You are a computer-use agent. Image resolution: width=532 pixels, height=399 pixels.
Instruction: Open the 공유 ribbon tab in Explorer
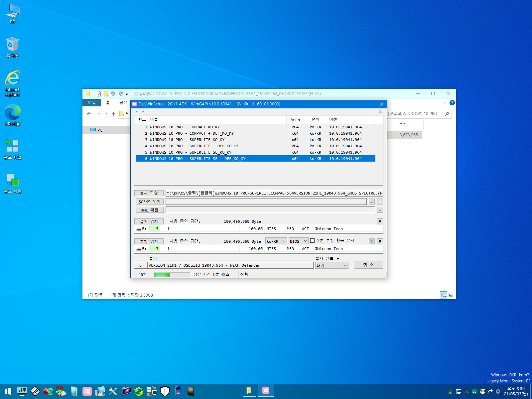point(123,102)
